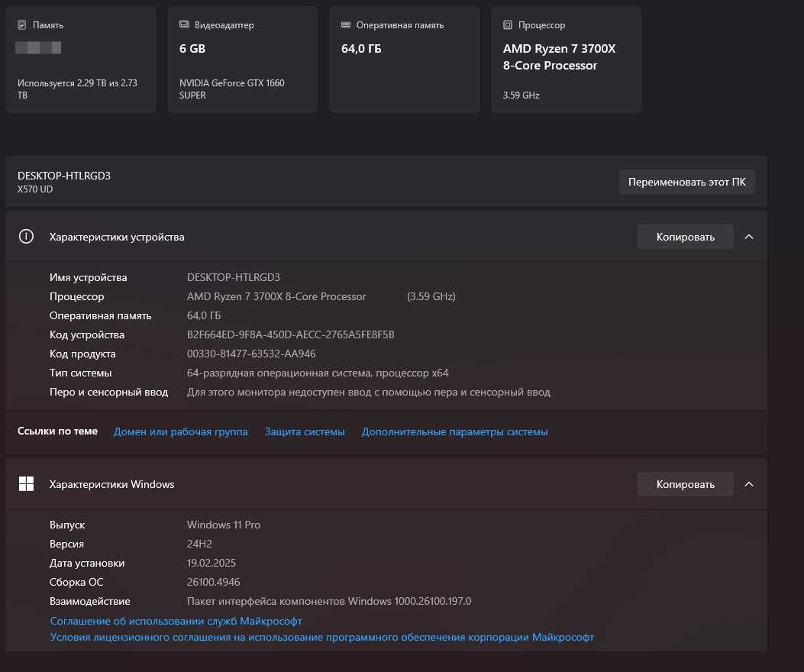Click the Тип системы label

pyautogui.click(x=80, y=373)
